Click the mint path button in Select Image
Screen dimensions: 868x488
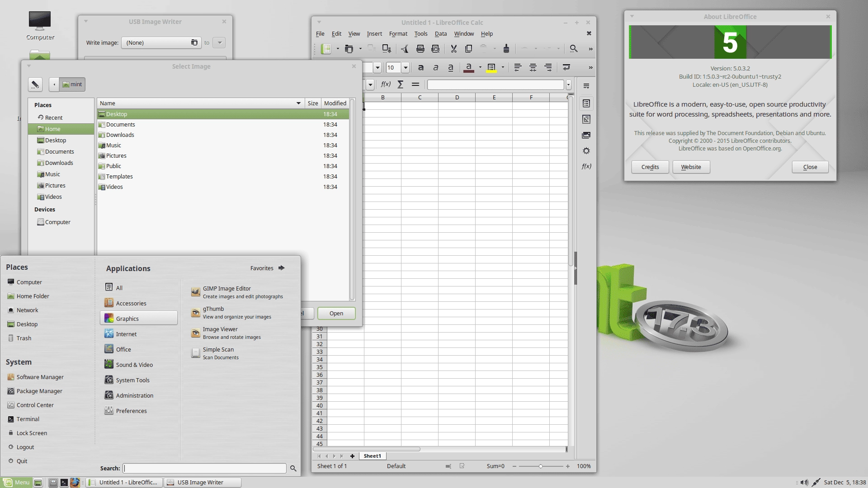point(72,84)
